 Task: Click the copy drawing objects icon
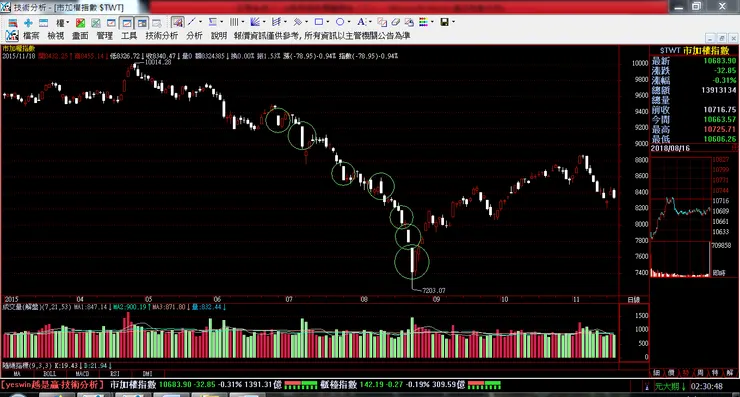[382, 22]
